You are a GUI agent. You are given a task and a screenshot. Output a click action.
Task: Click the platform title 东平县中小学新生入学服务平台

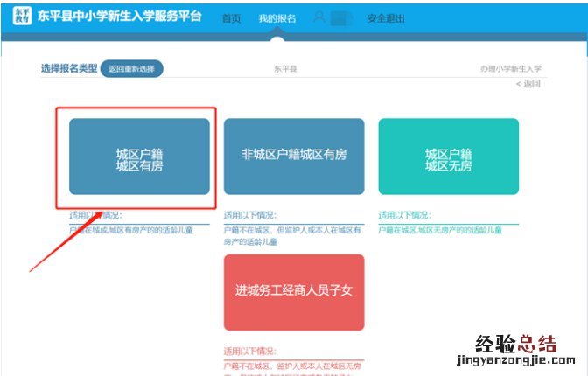119,17
